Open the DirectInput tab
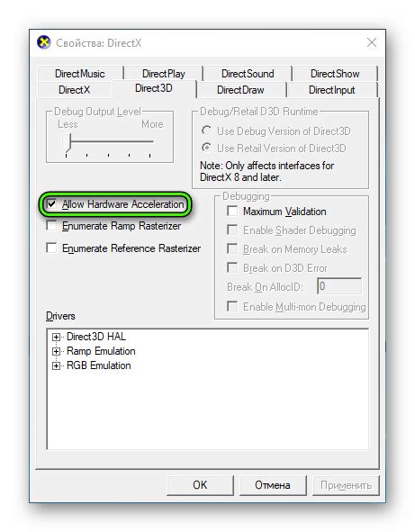 332,90
